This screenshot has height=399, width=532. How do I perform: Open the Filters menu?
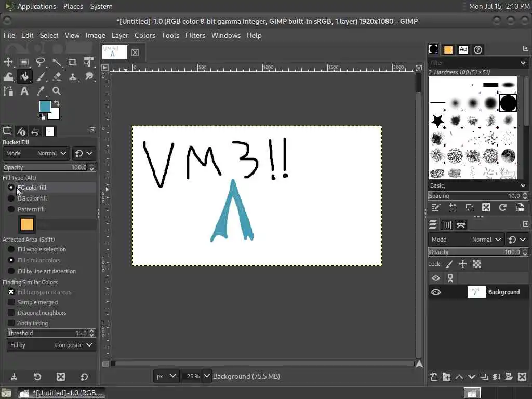195,35
